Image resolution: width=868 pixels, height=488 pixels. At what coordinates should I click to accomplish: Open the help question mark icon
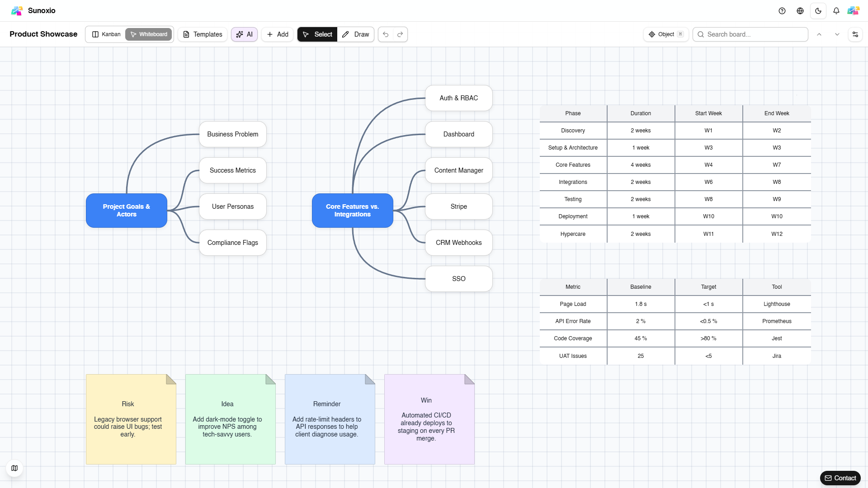[782, 11]
